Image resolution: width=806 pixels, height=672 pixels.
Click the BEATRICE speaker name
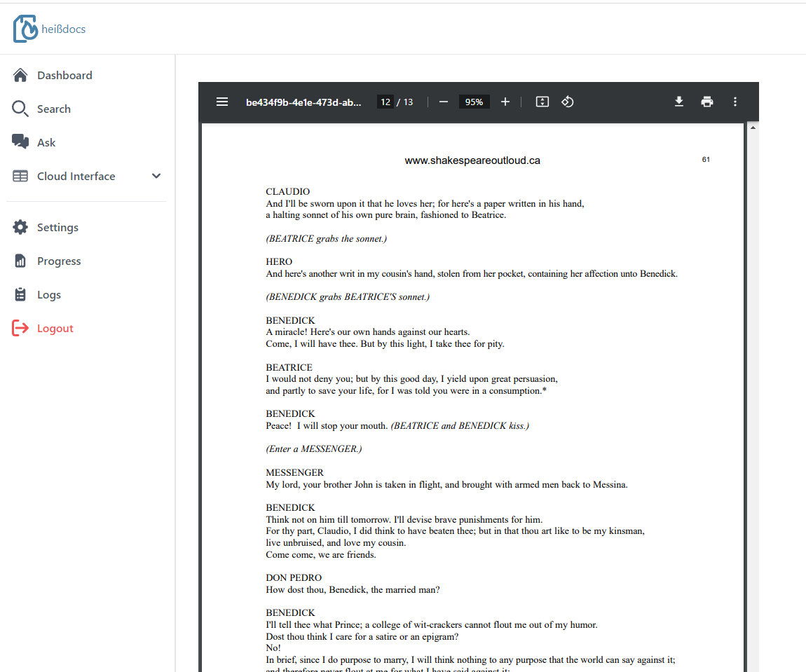pos(289,367)
